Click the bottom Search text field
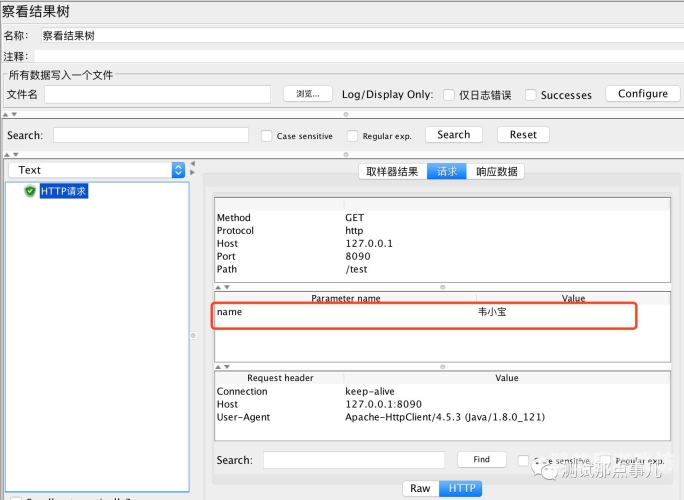The image size is (684, 500). pos(354,460)
